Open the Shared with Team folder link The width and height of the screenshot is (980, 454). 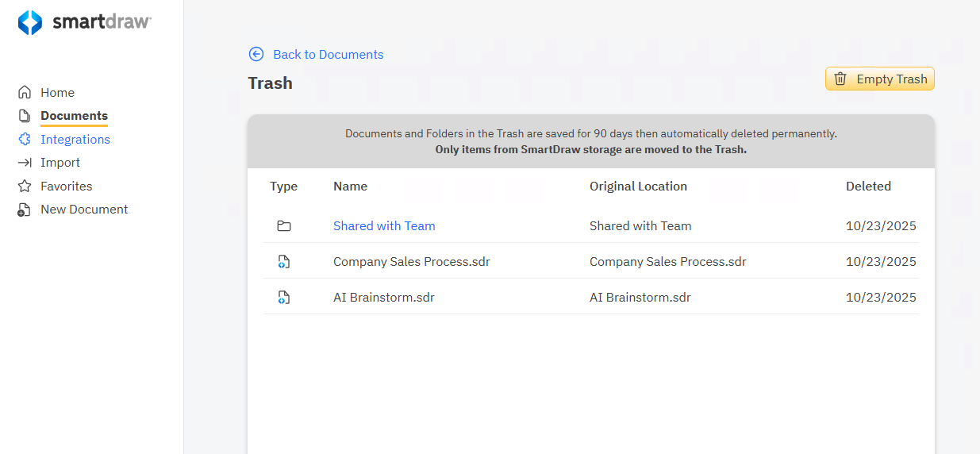point(384,225)
